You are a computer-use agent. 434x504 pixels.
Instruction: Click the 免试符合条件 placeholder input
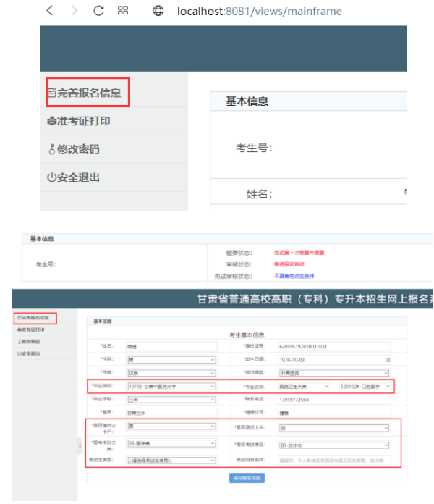point(334,461)
